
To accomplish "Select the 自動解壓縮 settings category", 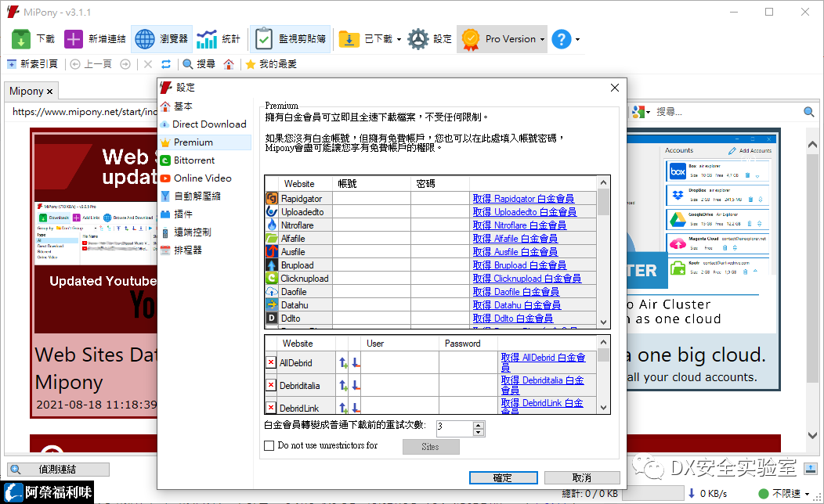I will (x=205, y=196).
